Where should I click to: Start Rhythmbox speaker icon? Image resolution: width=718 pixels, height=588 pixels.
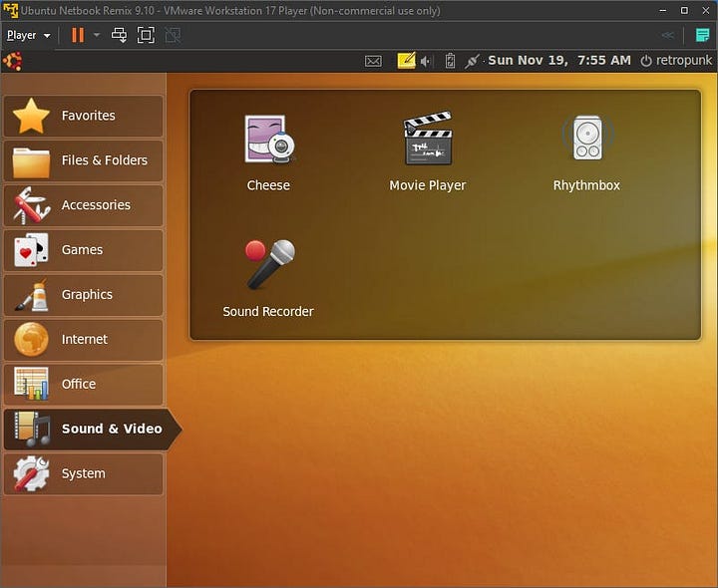[x=587, y=138]
